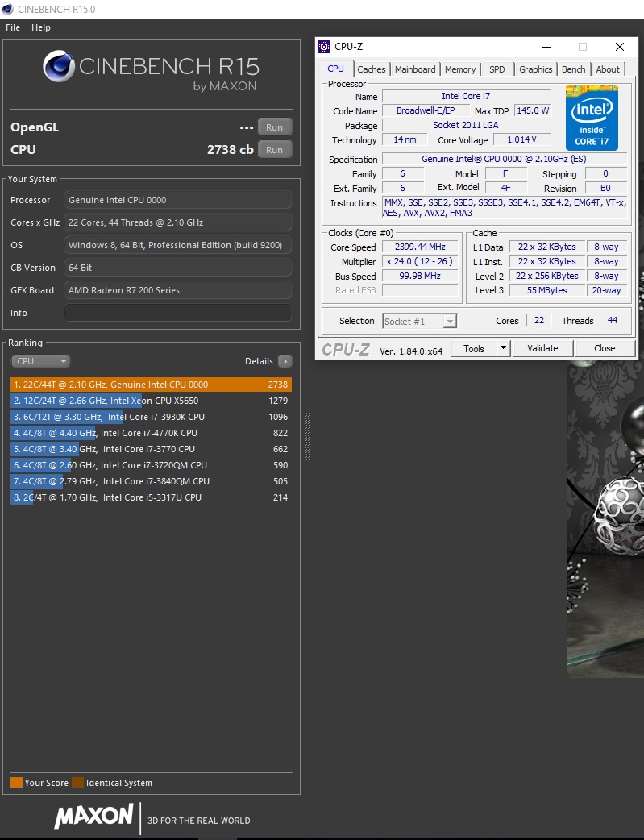This screenshot has height=840, width=644.
Task: Switch to the Graphics tab in CPU-Z
Action: [x=536, y=69]
